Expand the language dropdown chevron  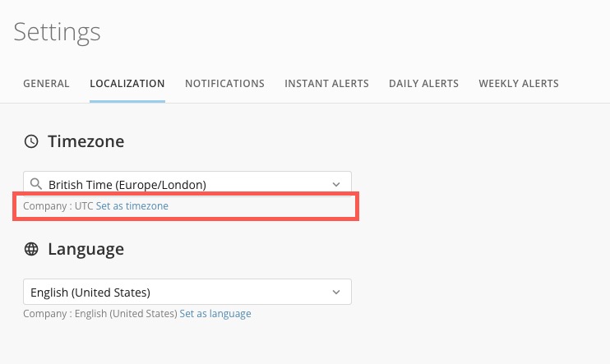pos(335,292)
